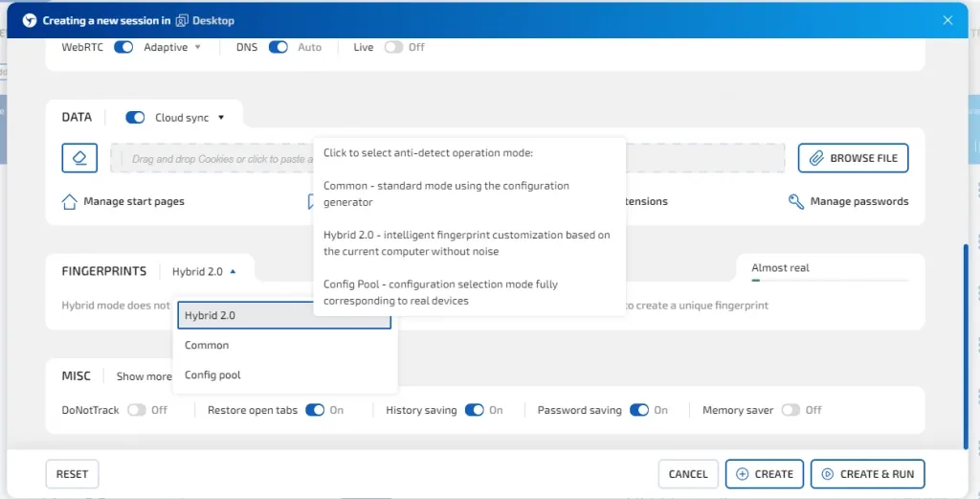The width and height of the screenshot is (980, 499).
Task: Click the house icon for start pages
Action: (69, 202)
